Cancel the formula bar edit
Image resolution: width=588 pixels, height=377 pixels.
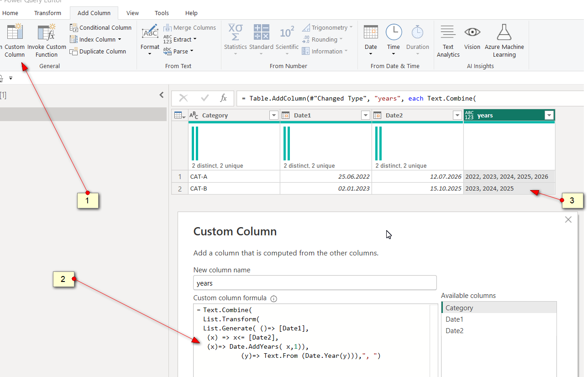click(184, 98)
